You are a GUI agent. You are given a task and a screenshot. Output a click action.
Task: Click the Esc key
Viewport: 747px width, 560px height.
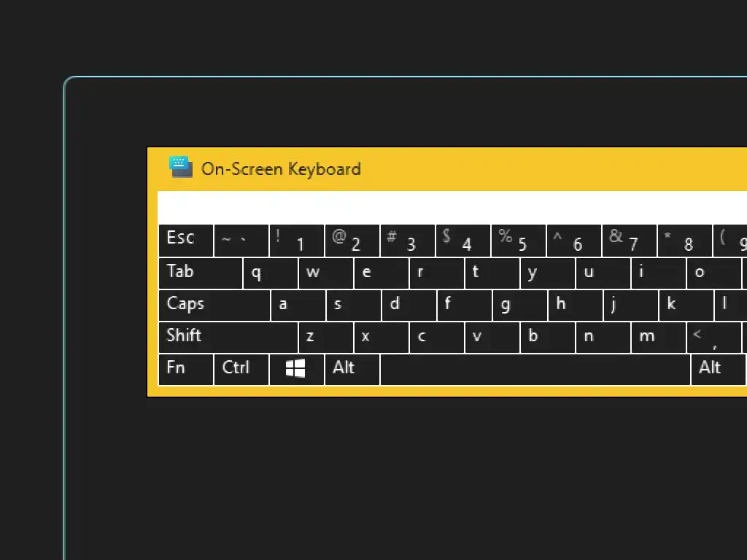[x=186, y=241]
